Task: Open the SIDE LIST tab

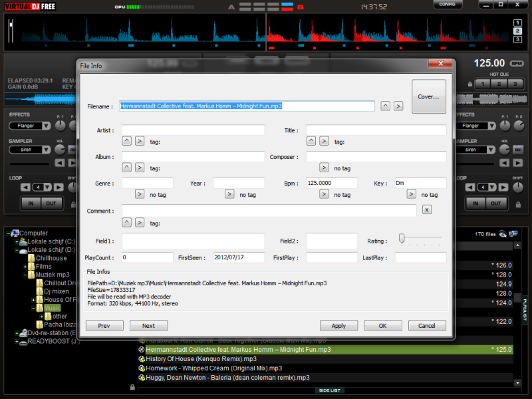Action: [330, 390]
